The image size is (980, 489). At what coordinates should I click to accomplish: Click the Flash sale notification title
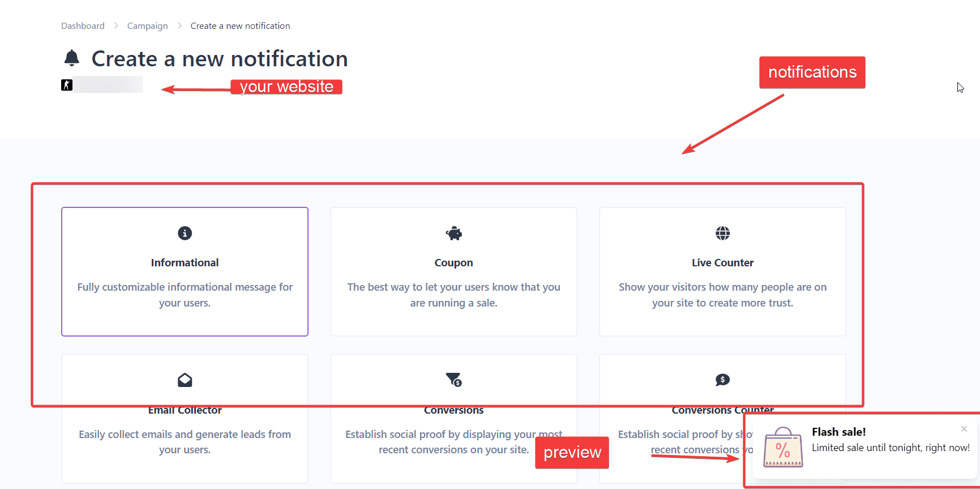tap(838, 432)
